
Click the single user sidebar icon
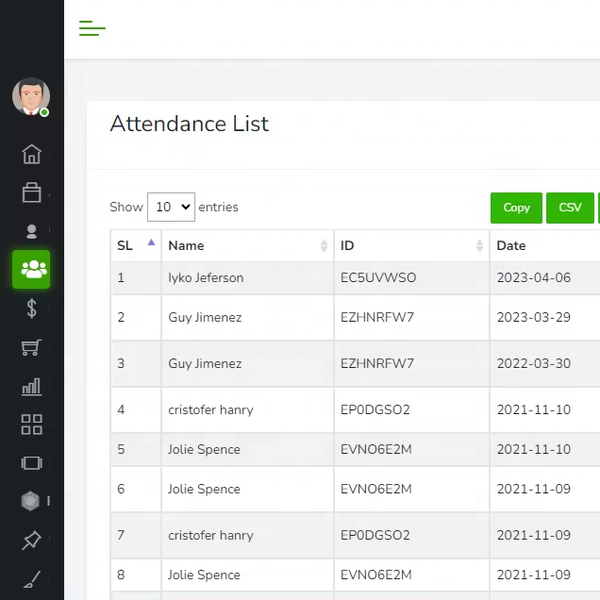32,231
